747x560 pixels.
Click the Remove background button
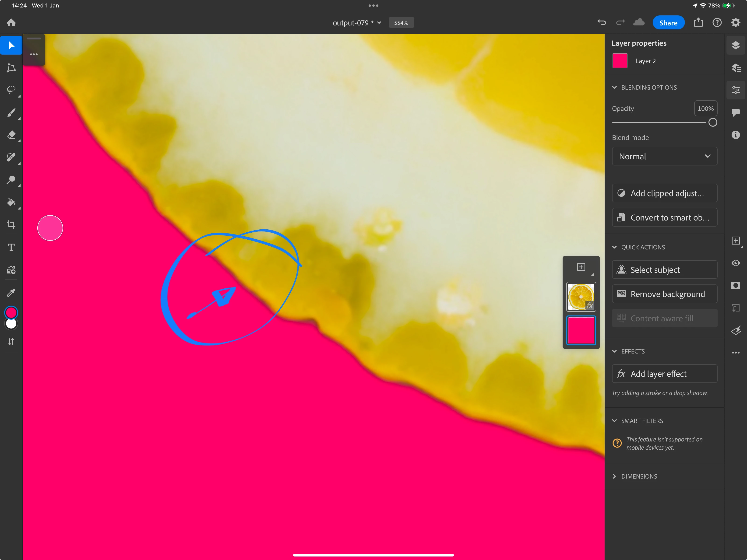tap(664, 294)
